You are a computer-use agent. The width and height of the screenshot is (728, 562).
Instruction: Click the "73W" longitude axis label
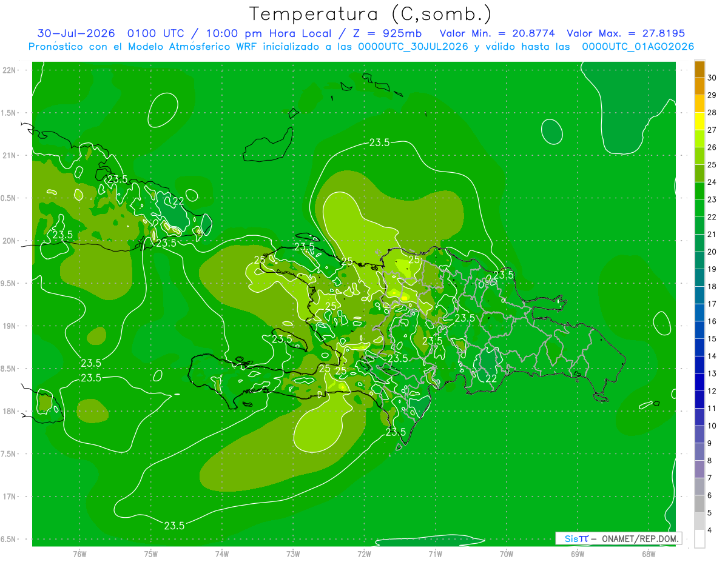click(x=293, y=554)
